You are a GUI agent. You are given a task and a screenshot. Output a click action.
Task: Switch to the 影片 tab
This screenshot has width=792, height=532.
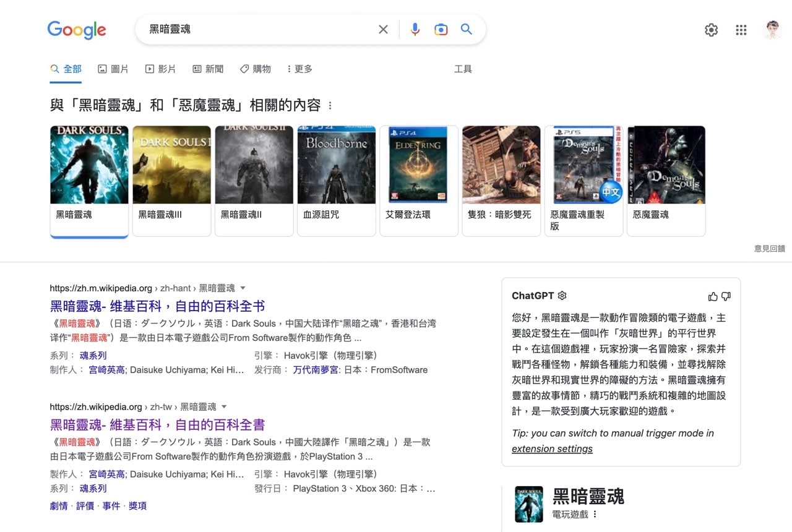[160, 69]
